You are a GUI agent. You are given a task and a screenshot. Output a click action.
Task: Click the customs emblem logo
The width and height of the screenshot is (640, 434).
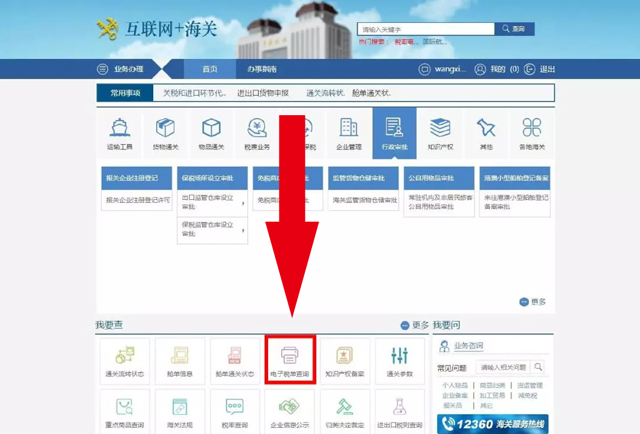[107, 29]
